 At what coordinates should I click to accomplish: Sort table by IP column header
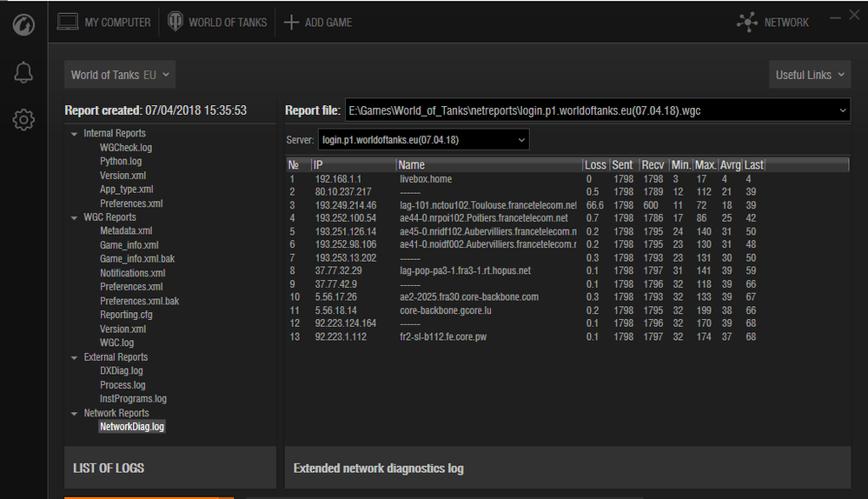(353, 164)
